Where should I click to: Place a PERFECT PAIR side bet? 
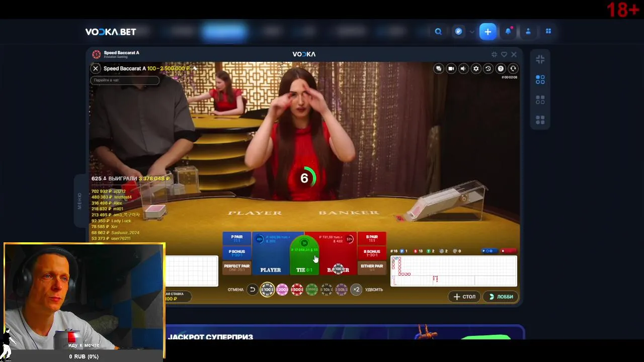236,267
